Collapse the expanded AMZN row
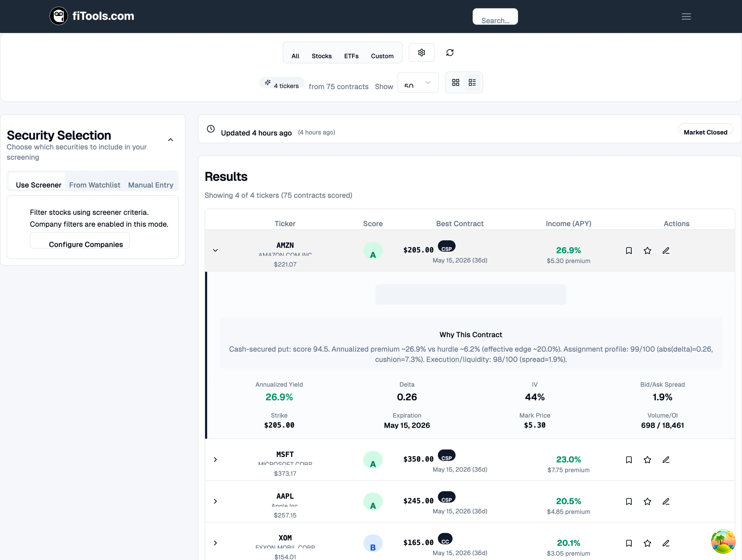Viewport: 742px width, 560px height. tap(215, 250)
